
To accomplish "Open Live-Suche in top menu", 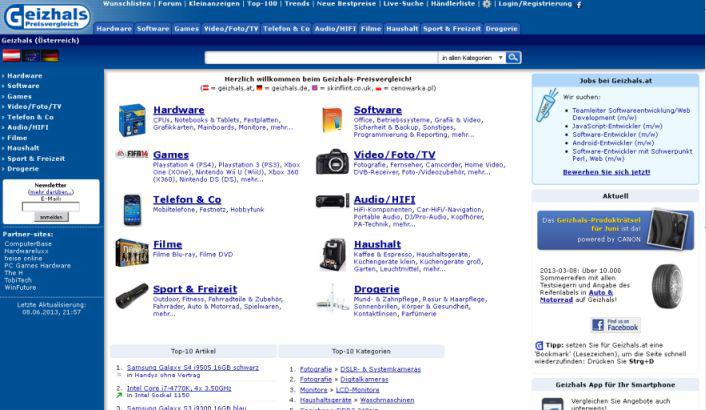I will (x=403, y=4).
